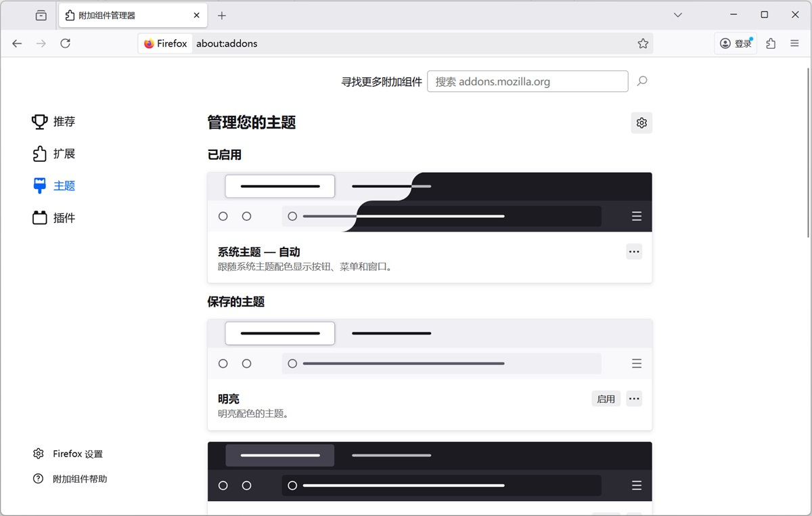
Task: Open the sidebar panel icon near tabs
Action: pyautogui.click(x=40, y=15)
